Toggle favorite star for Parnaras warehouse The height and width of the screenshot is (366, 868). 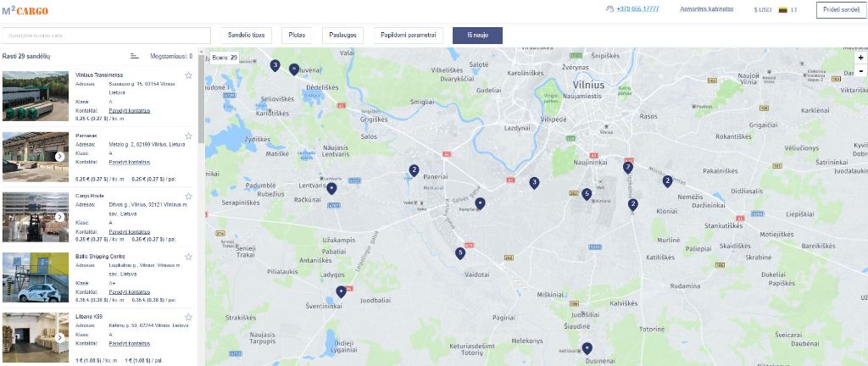click(x=188, y=136)
